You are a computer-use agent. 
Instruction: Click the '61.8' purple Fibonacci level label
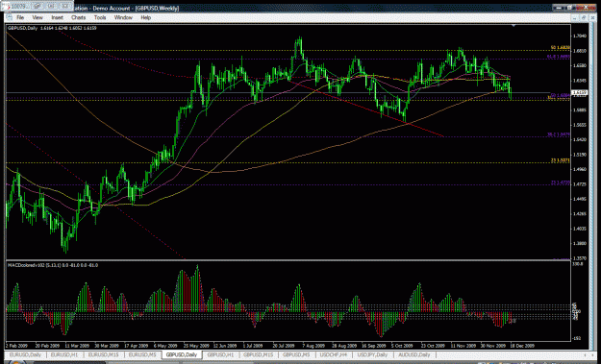tap(558, 57)
